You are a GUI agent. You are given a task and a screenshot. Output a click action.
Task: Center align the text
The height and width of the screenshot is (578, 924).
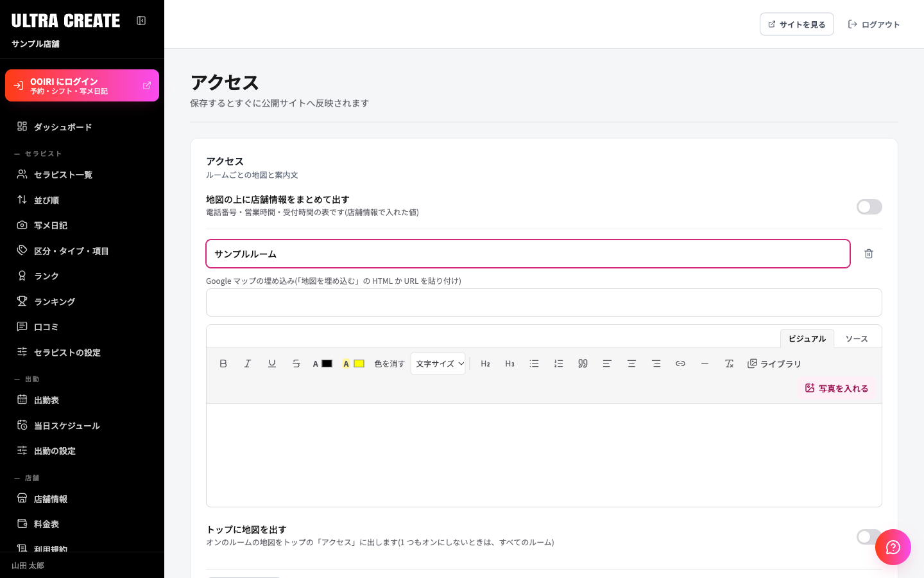[x=632, y=363]
